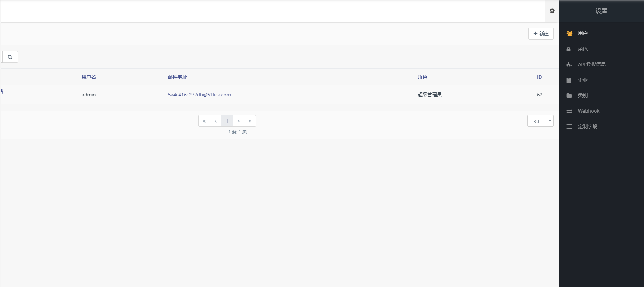Click the arrows icon beside Webhook

[x=569, y=111]
